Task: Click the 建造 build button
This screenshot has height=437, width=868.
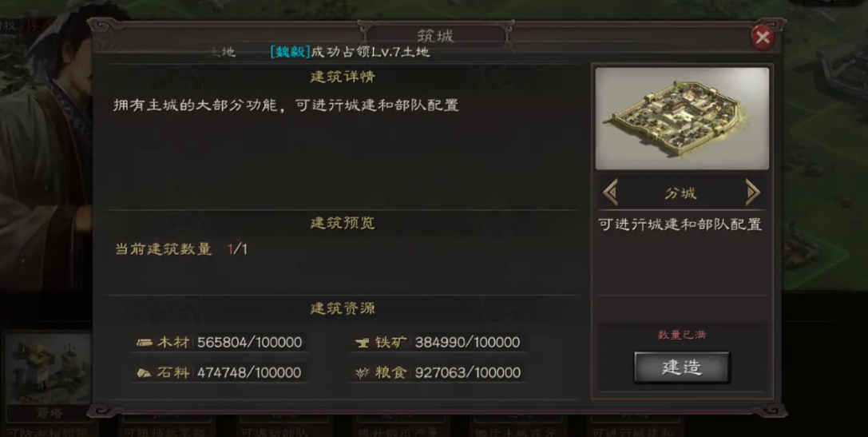Action: click(682, 367)
